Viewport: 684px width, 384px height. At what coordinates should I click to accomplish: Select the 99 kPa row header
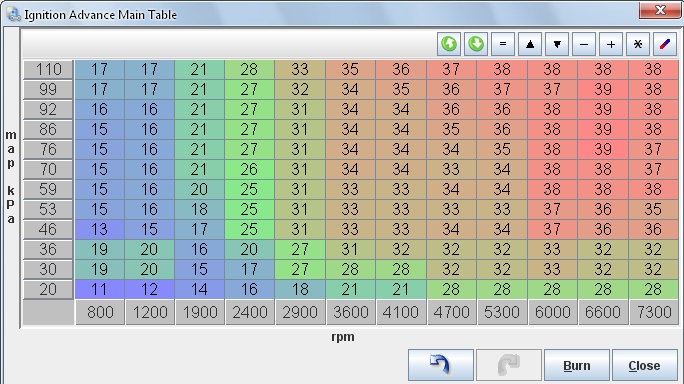(48, 89)
